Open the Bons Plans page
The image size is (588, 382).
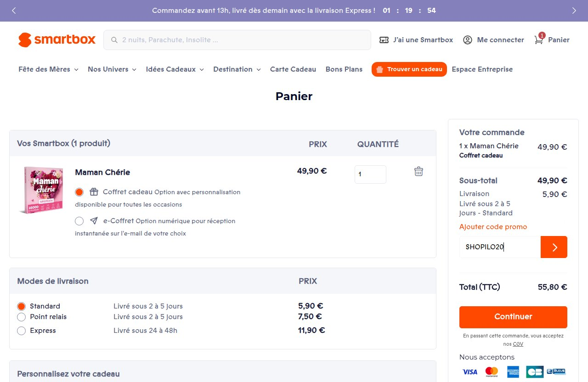pyautogui.click(x=344, y=69)
